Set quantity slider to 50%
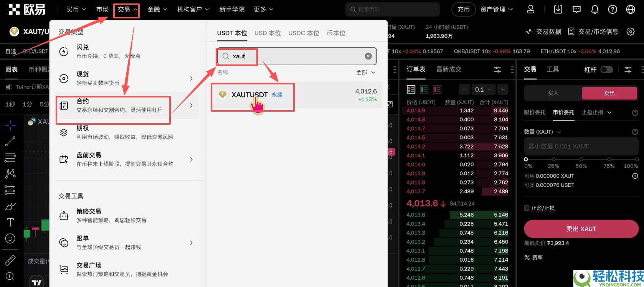This screenshot has height=287, width=644. click(x=581, y=159)
